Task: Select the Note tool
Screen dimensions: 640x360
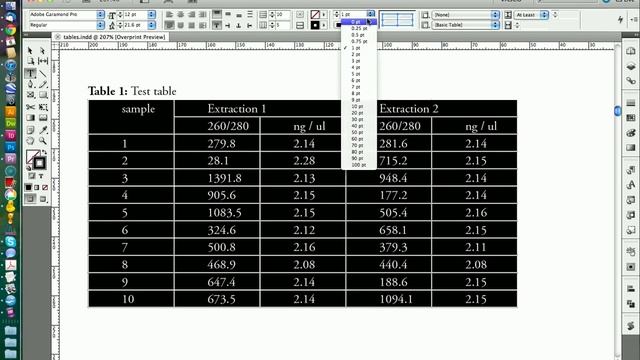Action: [30, 130]
